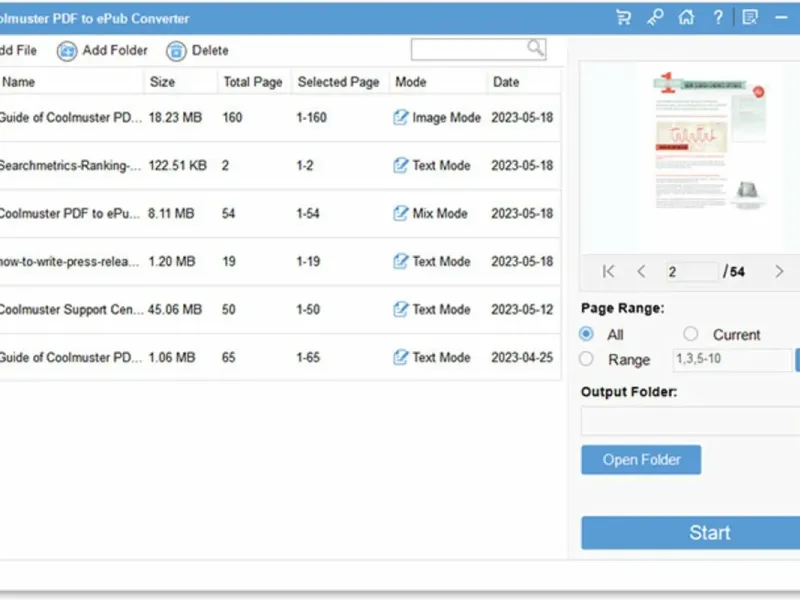Select the Coolmuster PDF to ePu... file name
Screen dimensions: 800x600
pyautogui.click(x=69, y=213)
